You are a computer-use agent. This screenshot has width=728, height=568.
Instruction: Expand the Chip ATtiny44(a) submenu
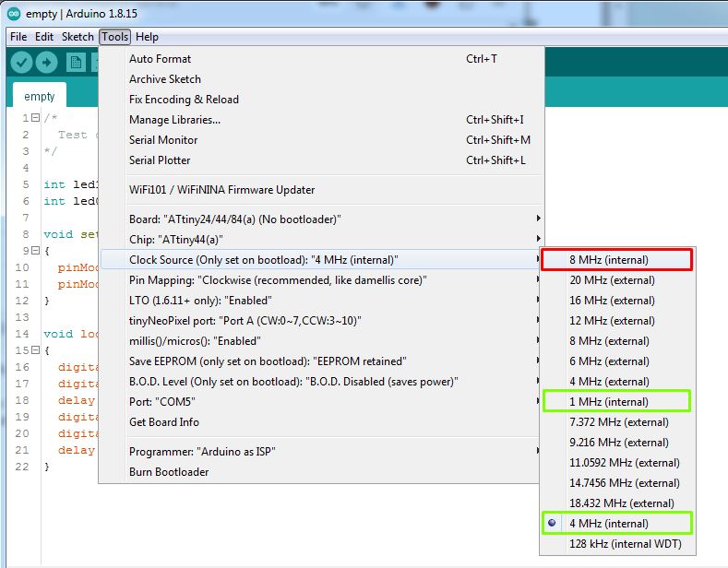click(x=321, y=240)
